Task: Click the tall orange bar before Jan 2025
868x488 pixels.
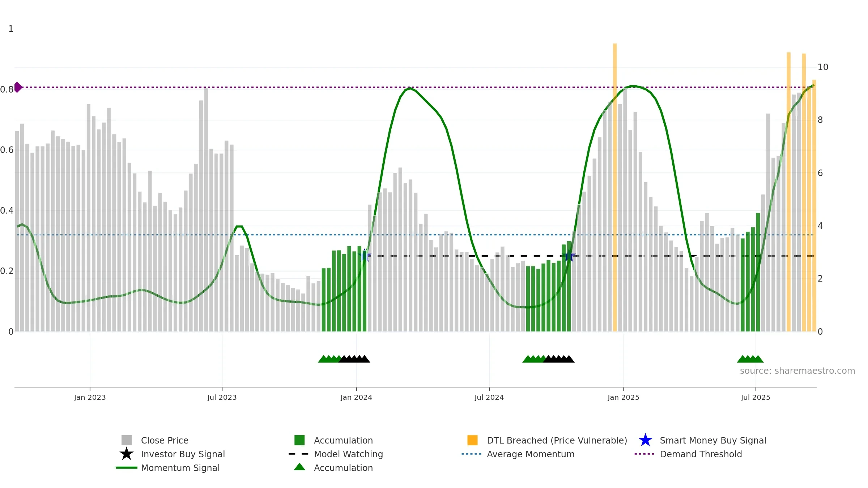Action: (615, 187)
